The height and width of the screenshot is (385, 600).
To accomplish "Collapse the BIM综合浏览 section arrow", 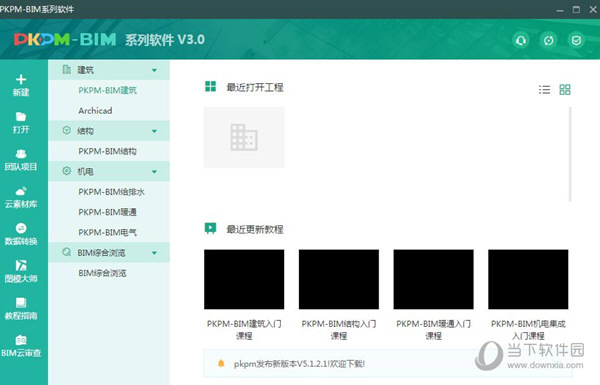I will pyautogui.click(x=154, y=253).
